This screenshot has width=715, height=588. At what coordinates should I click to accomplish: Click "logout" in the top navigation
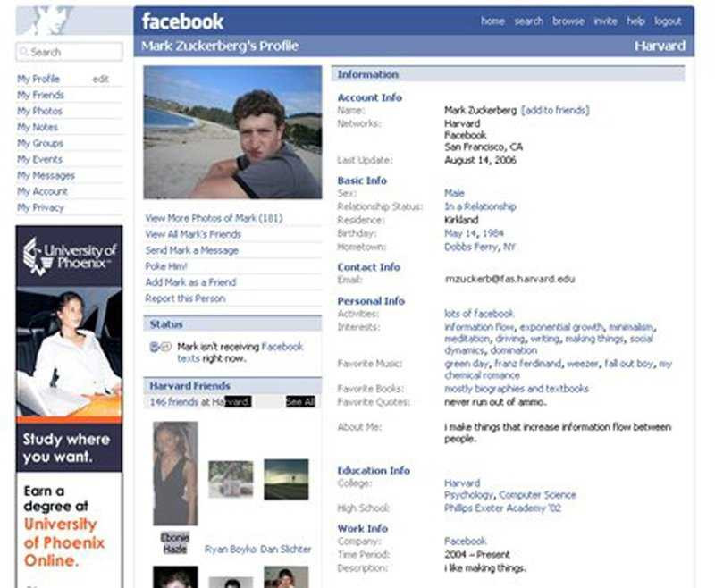(669, 21)
